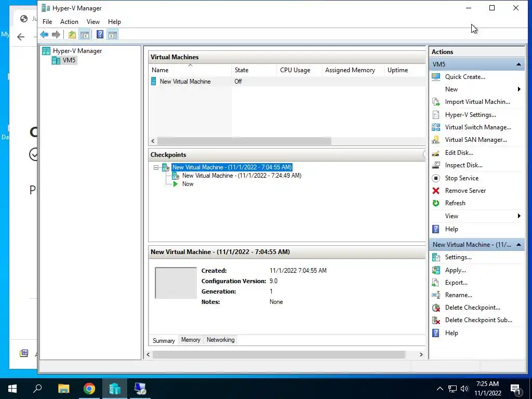This screenshot has width=532, height=399.
Task: Collapse the New Virtual Machine actions section
Action: coord(518,245)
